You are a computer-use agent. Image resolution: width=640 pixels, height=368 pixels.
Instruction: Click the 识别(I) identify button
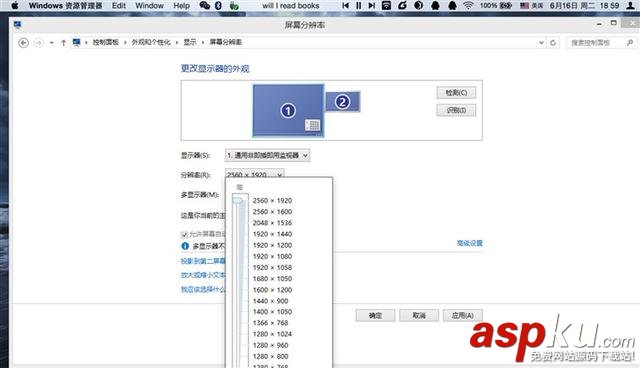(456, 110)
